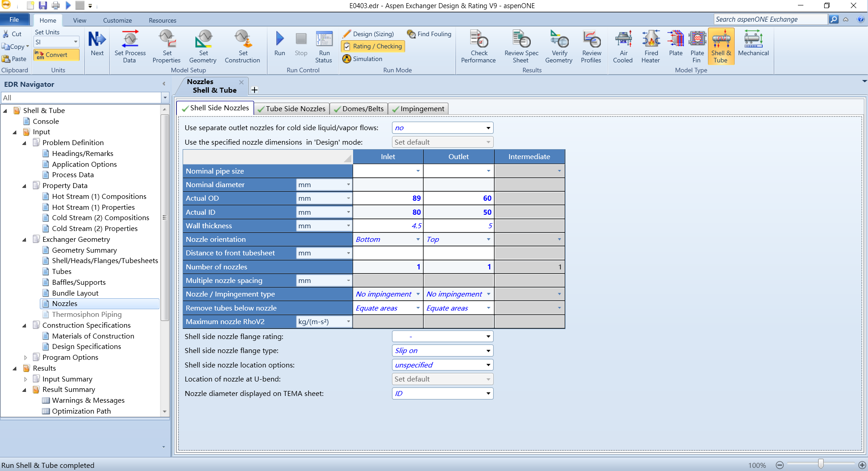Image resolution: width=868 pixels, height=471 pixels.
Task: Add a new form tab with plus button
Action: 255,90
